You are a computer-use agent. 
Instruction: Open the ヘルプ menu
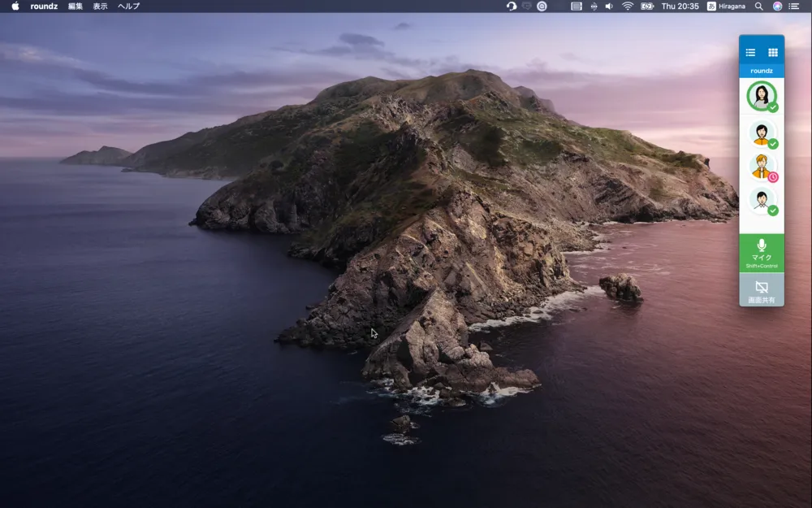tap(128, 7)
